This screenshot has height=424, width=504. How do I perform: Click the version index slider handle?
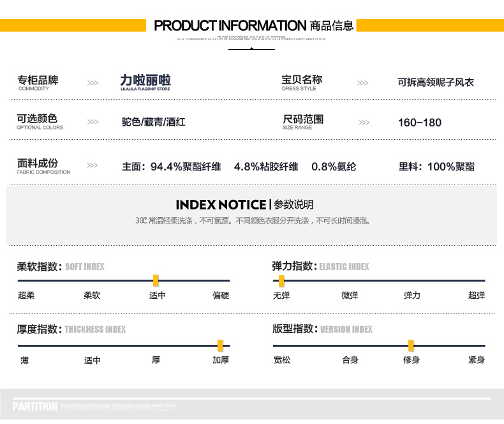pyautogui.click(x=411, y=345)
